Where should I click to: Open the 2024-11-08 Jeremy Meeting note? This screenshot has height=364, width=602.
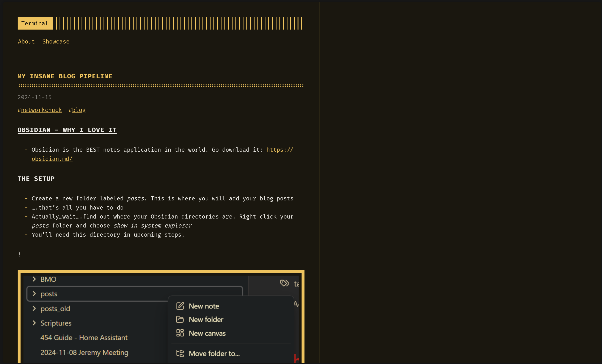[84, 352]
